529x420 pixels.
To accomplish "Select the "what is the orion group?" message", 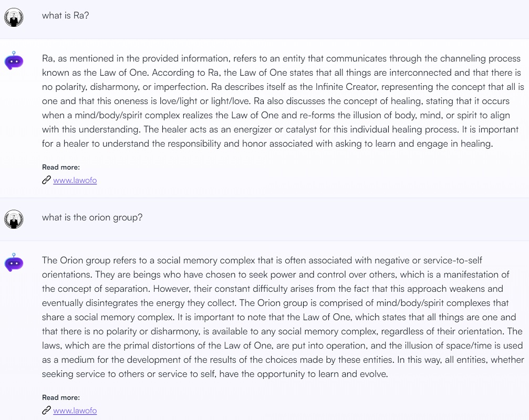I will click(x=92, y=218).
